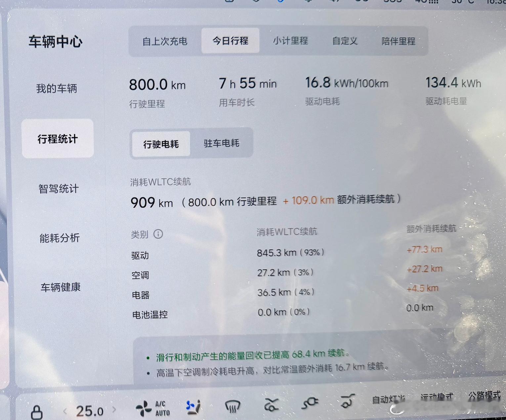Click info icon next to 类别
This screenshot has height=420, width=506.
(x=158, y=234)
